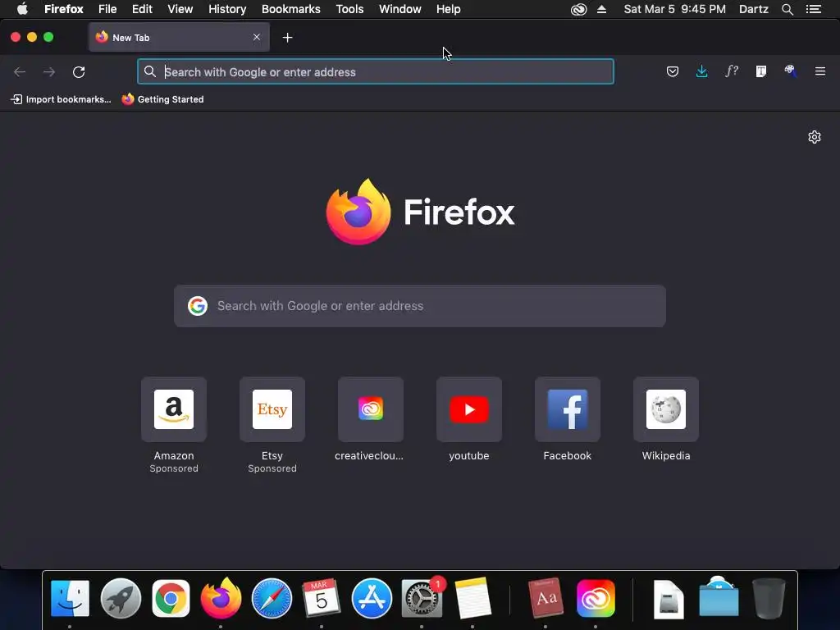Open the Help menu
Screen dimensions: 840x630
point(449,9)
